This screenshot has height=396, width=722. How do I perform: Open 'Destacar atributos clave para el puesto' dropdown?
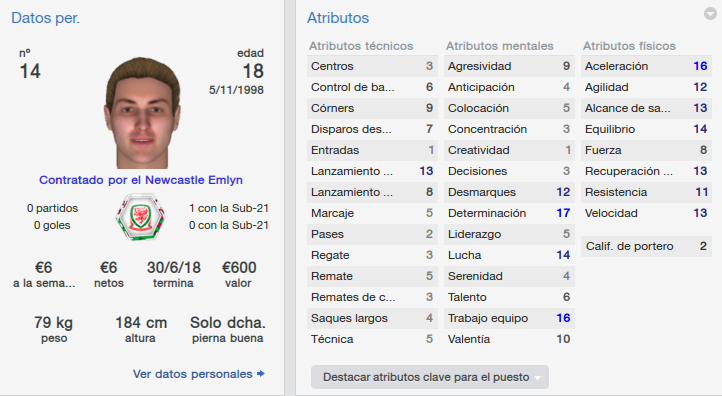coord(430,377)
